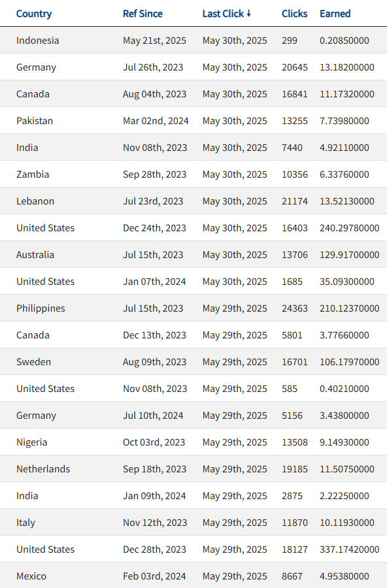
Task: Sort table by Country column
Action: (x=34, y=14)
